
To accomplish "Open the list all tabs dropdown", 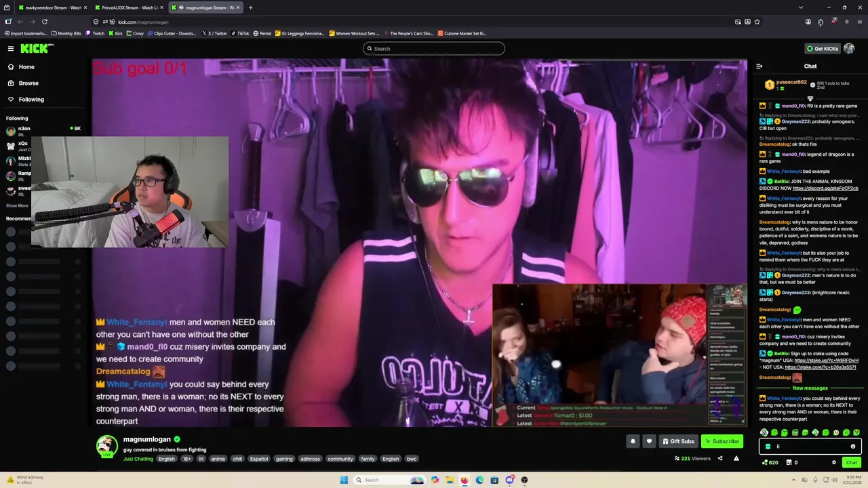I will pos(800,7).
